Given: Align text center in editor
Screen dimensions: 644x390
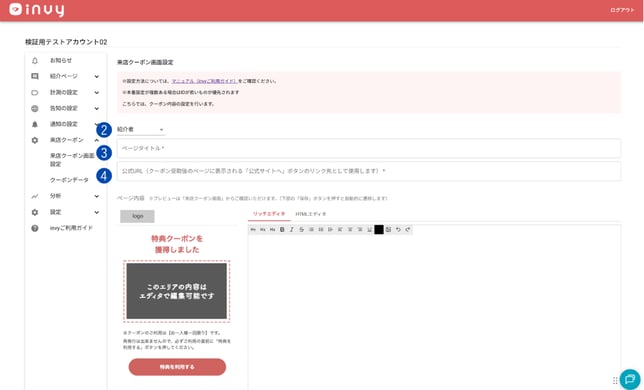Looking at the screenshot, I should (x=350, y=229).
